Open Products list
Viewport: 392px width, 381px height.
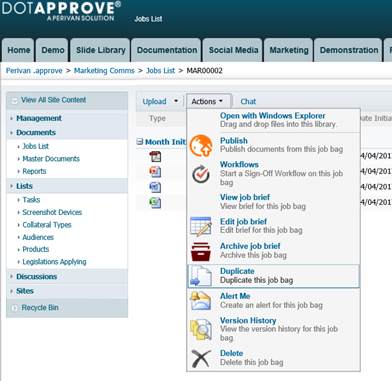click(35, 249)
